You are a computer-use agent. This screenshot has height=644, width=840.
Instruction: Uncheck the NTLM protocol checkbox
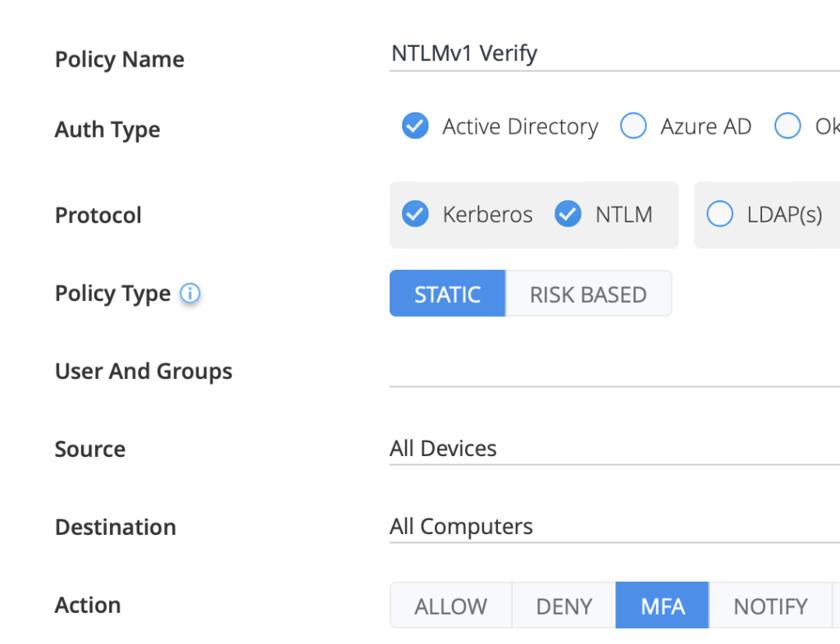coord(568,215)
